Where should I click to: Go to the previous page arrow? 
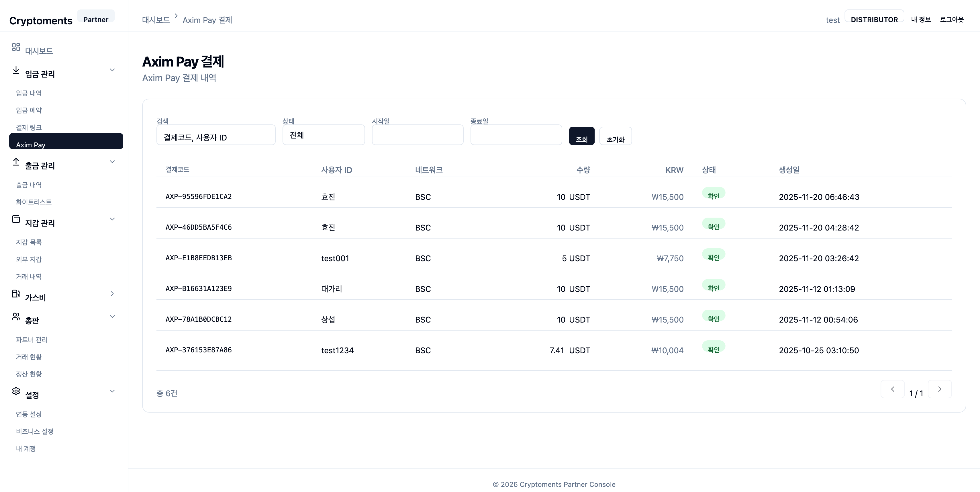coord(893,389)
